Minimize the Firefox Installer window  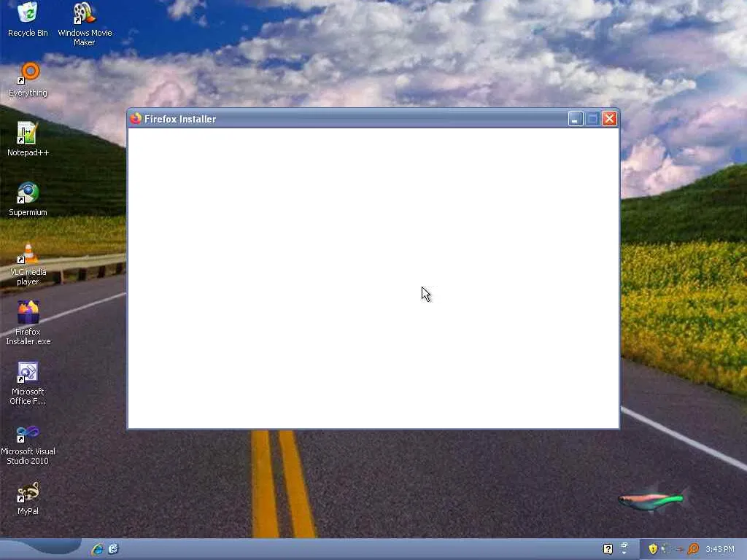[x=576, y=119]
